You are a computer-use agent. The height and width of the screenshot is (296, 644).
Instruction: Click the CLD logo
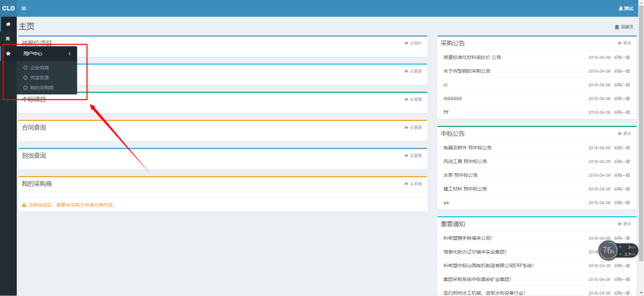(x=8, y=8)
